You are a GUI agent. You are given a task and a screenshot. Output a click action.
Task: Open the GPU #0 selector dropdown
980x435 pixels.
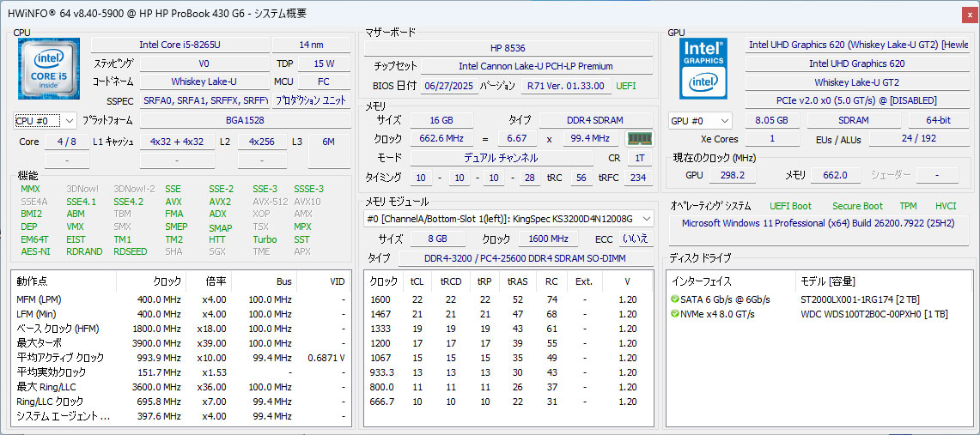(700, 121)
